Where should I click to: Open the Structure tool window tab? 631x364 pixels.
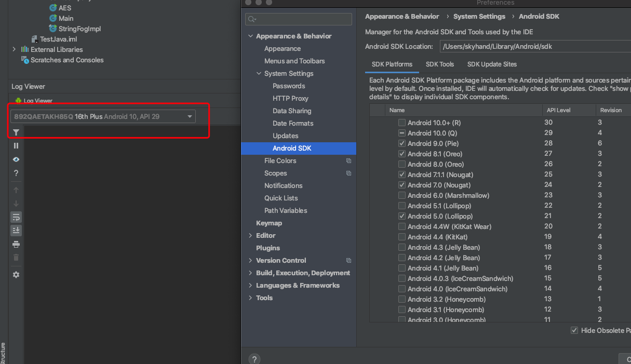click(x=3, y=353)
